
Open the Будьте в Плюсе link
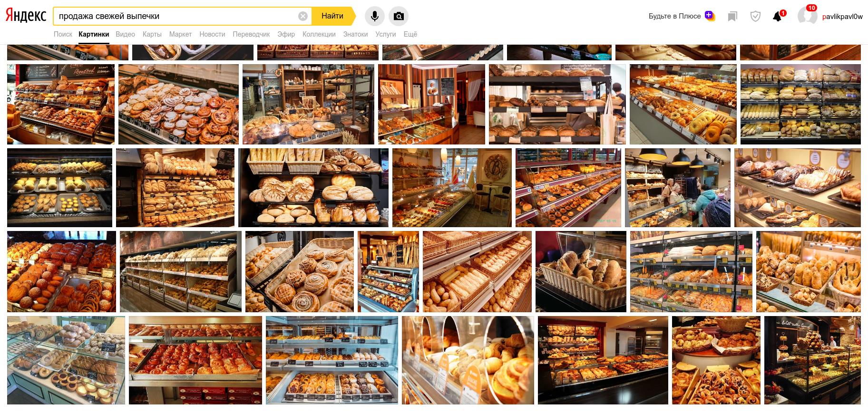[x=674, y=16]
